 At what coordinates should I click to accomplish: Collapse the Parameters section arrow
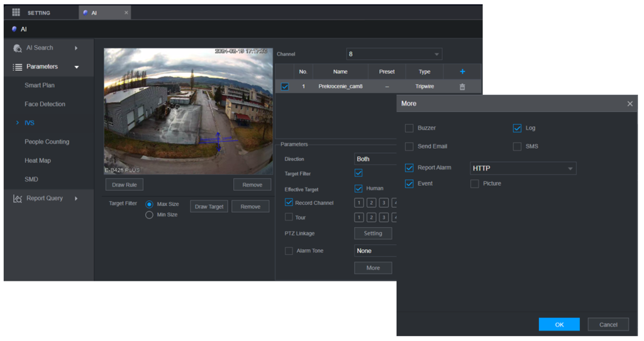(x=77, y=67)
